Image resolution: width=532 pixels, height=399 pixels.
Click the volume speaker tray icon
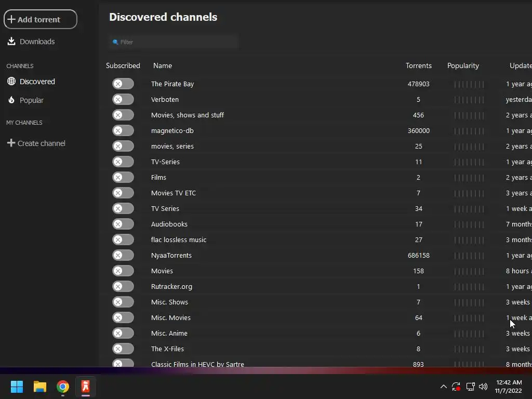483,387
